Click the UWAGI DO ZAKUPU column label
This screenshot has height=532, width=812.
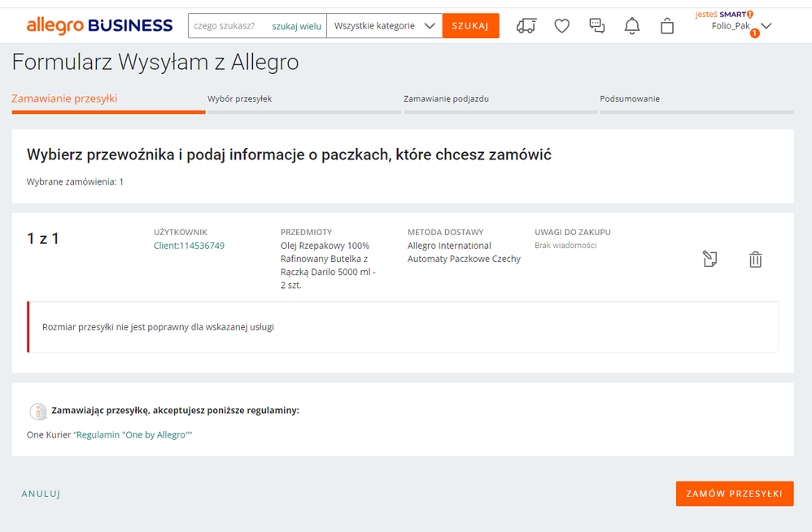click(x=573, y=233)
